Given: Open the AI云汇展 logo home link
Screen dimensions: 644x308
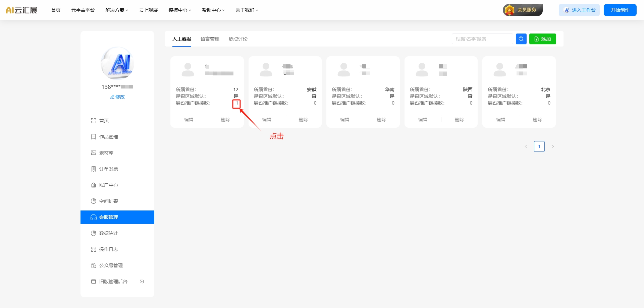Looking at the screenshot, I should click(x=21, y=10).
